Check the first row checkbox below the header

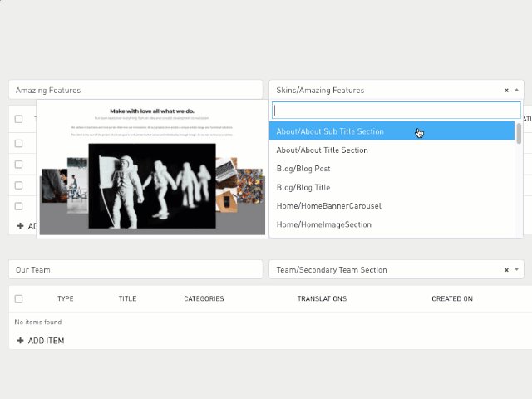18,144
